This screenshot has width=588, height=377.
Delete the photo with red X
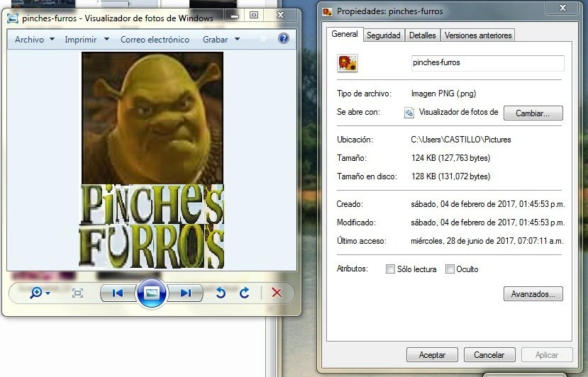point(277,293)
